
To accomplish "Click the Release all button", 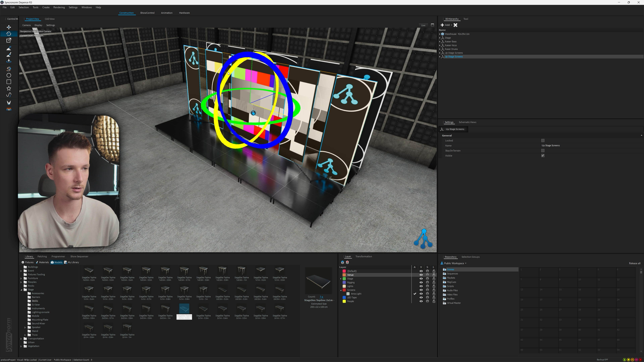I will (x=634, y=263).
